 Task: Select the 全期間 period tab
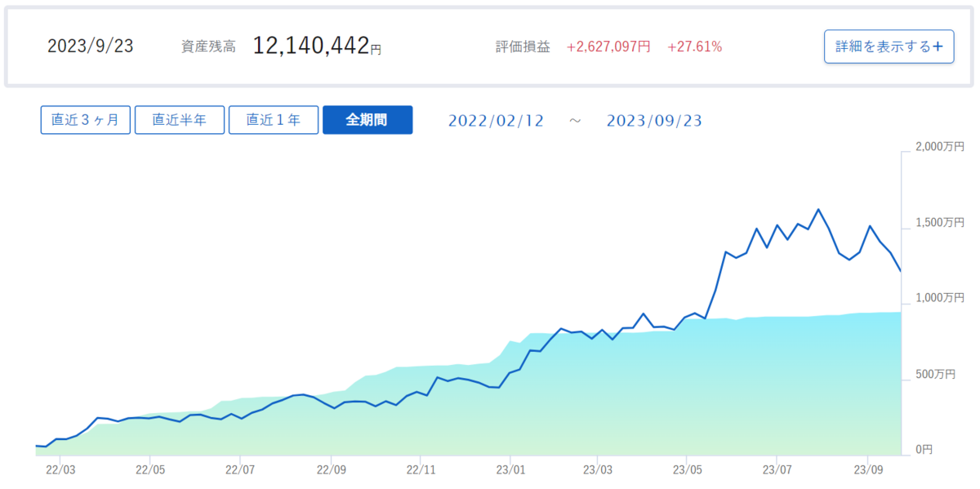coord(367,120)
